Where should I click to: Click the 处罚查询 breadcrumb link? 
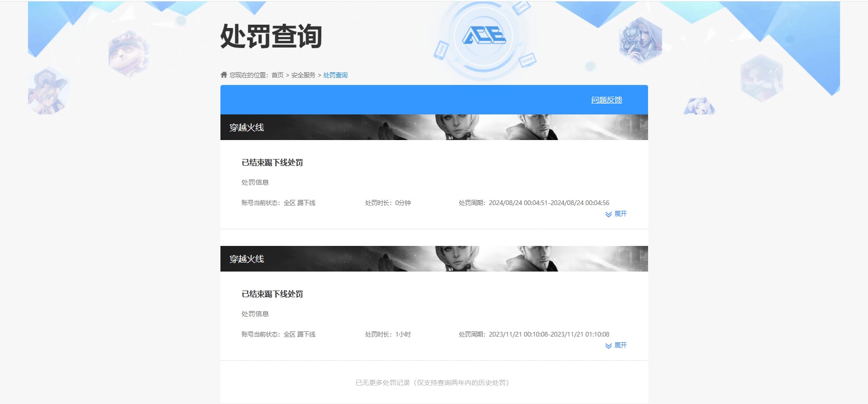click(x=335, y=75)
